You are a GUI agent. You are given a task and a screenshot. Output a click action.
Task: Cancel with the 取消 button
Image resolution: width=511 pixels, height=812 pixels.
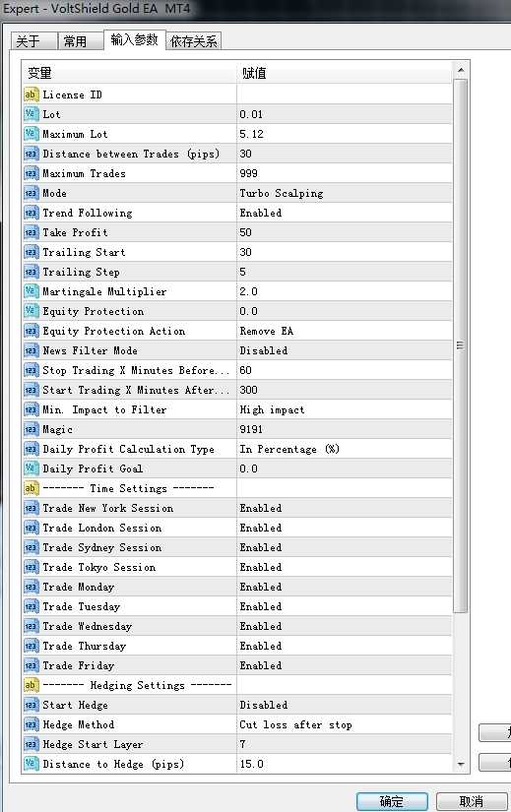[471, 801]
